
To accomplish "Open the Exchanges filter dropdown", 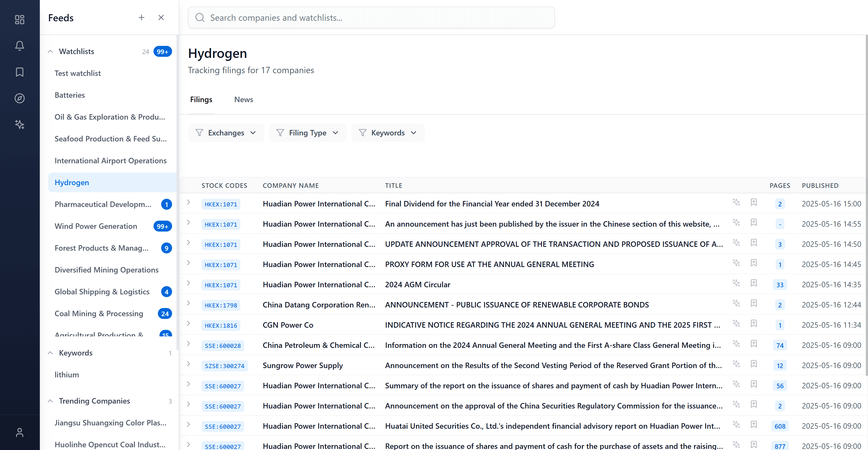I will pyautogui.click(x=226, y=132).
